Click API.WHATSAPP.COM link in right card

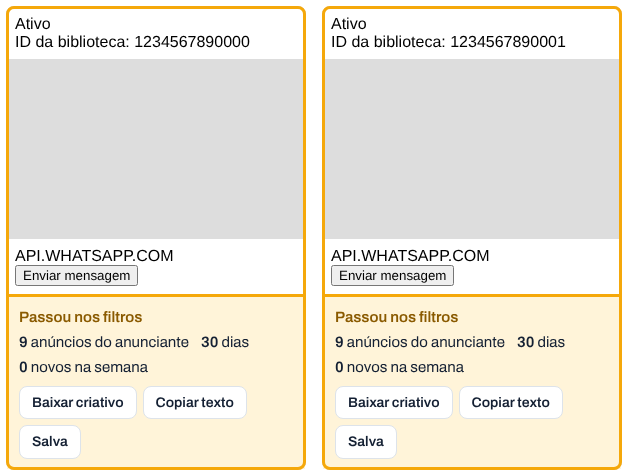410,256
